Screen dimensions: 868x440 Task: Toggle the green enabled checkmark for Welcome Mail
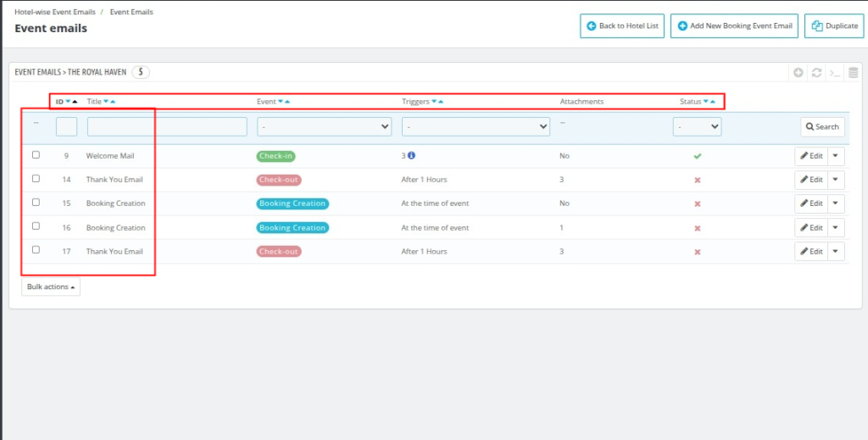(697, 156)
